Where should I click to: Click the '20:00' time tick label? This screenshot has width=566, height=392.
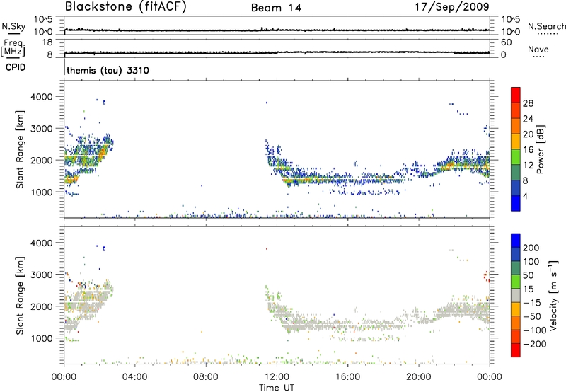point(419,377)
